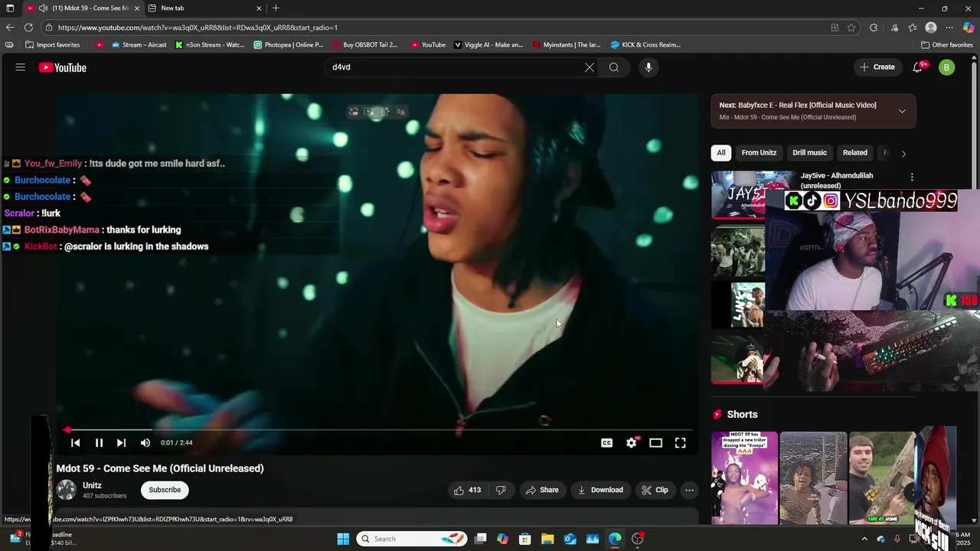980x551 pixels.
Task: Select the browser address bar
Action: point(436,28)
